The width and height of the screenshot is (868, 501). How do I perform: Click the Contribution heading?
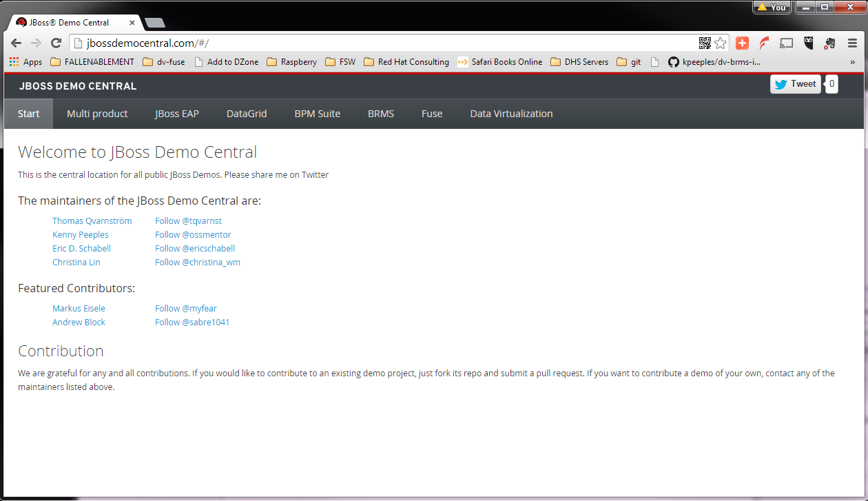[61, 351]
